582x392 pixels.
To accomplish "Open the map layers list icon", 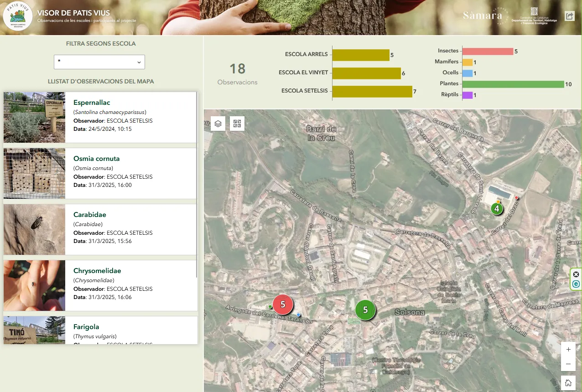I will pos(218,124).
